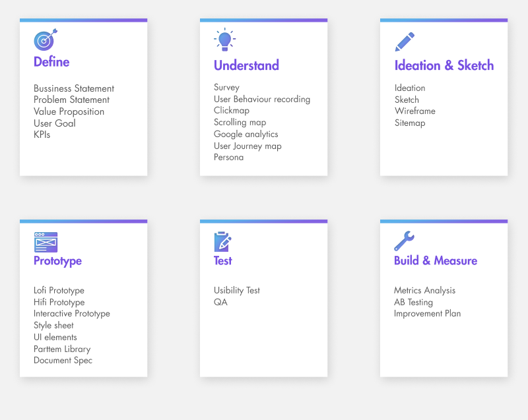Click the 'Persona' line
The width and height of the screenshot is (528, 420).
pyautogui.click(x=228, y=158)
